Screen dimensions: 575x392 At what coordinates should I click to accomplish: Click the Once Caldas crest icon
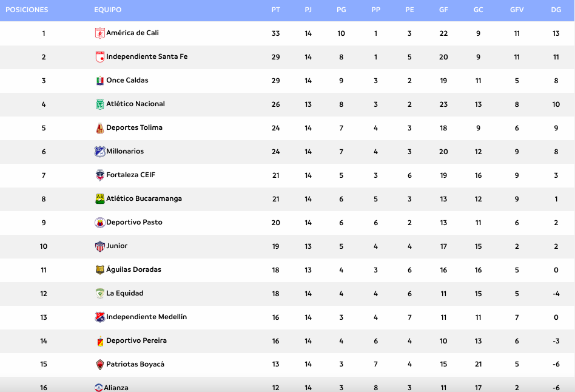[x=99, y=81]
